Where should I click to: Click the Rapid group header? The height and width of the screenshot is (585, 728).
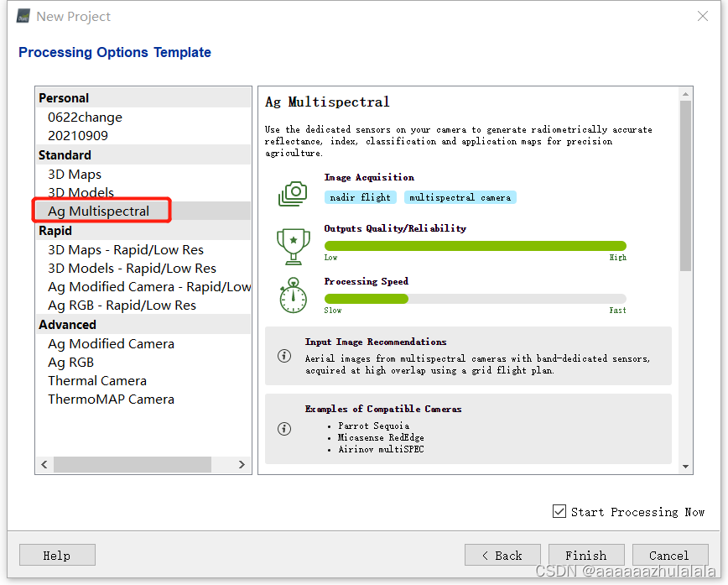(143, 231)
